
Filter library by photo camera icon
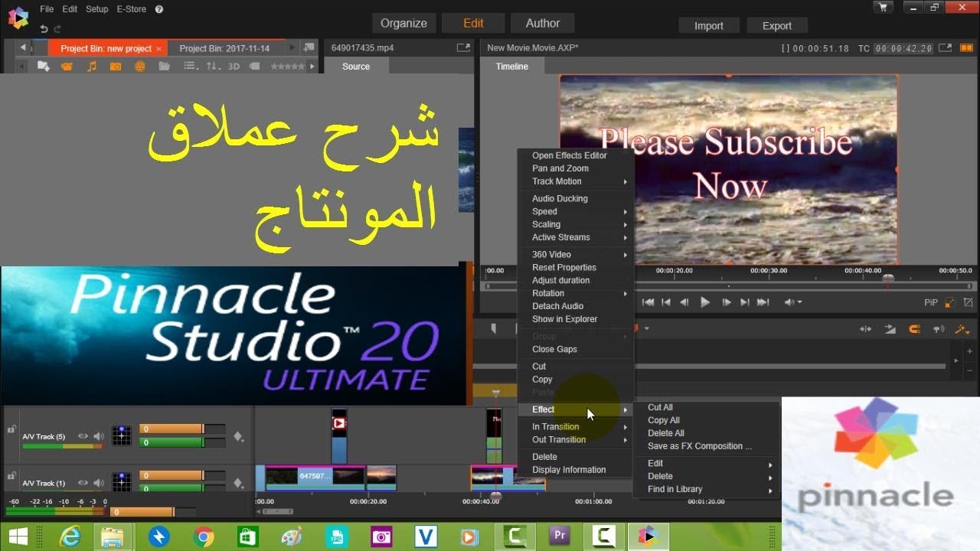[x=116, y=67]
